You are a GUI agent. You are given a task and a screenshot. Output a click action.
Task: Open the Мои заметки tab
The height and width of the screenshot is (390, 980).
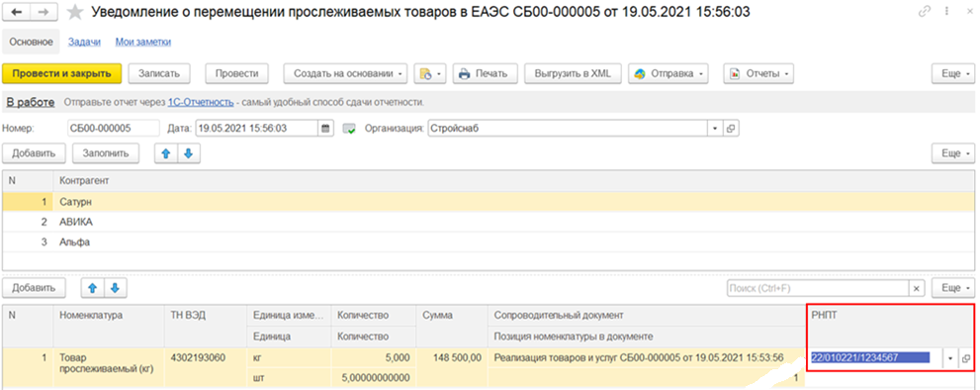(143, 42)
